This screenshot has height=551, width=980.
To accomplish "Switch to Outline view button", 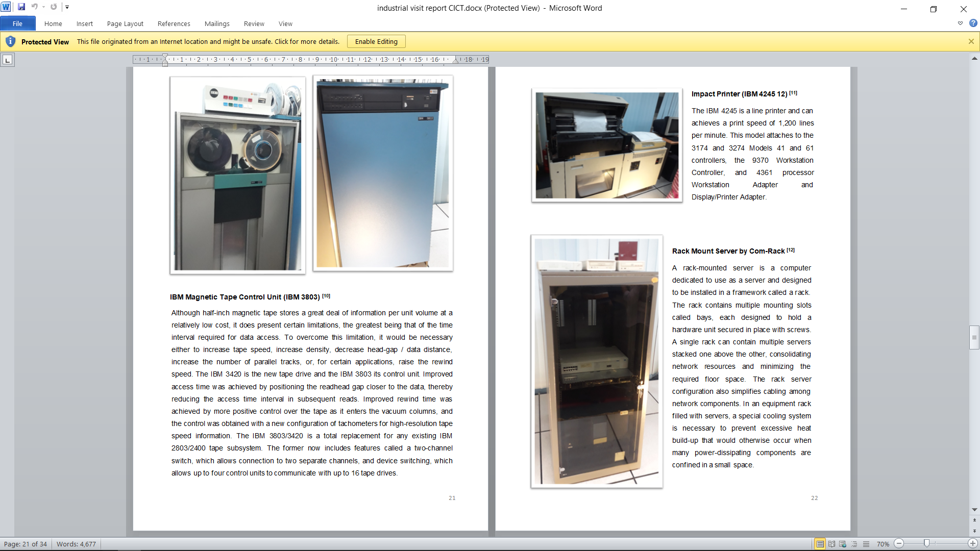I will pyautogui.click(x=854, y=544).
